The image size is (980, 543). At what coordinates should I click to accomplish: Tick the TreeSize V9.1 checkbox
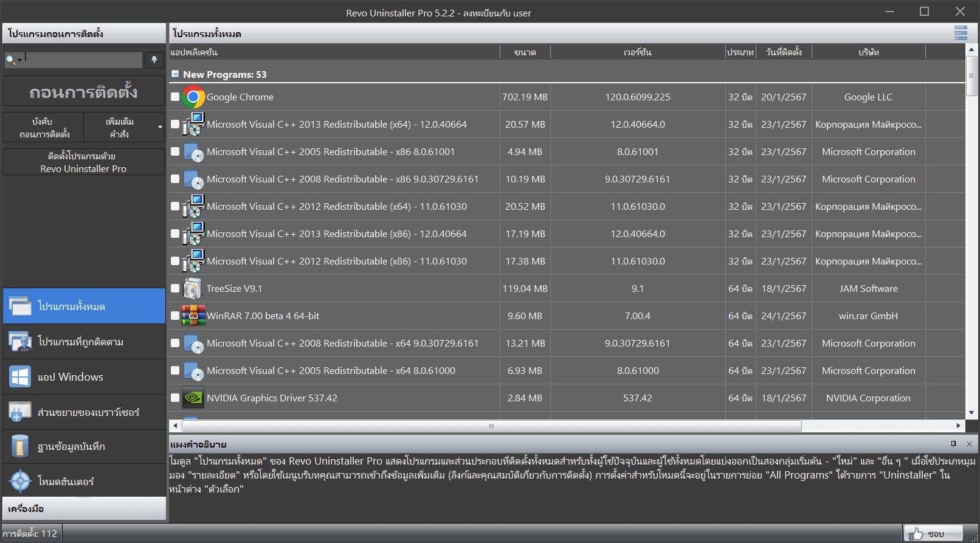[175, 288]
